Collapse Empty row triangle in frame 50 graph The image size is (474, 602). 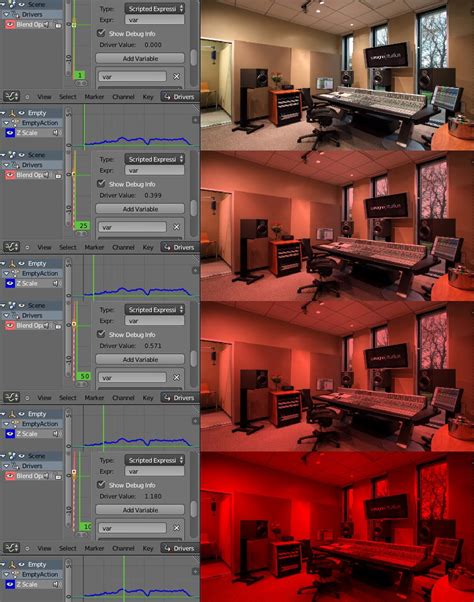tap(3, 414)
